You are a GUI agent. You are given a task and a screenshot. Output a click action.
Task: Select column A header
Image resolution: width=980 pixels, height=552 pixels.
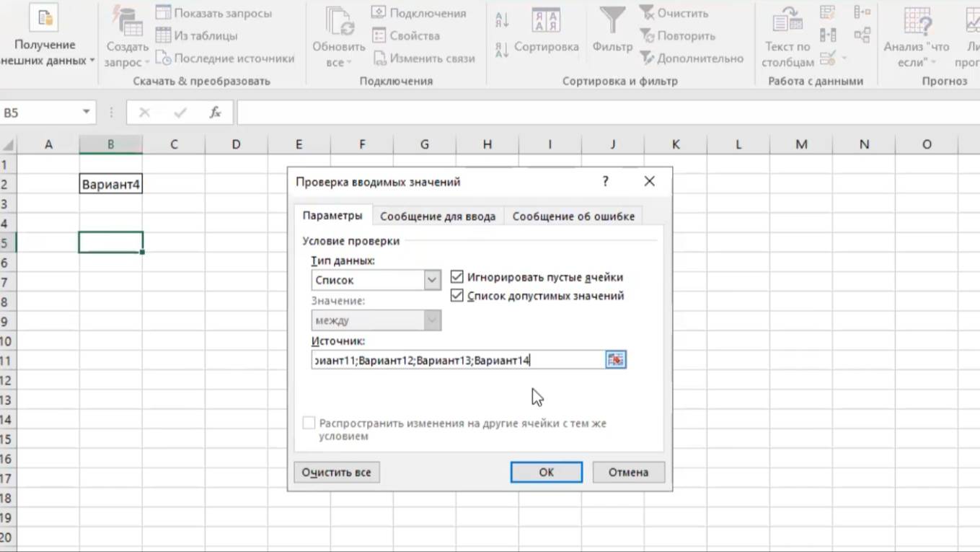(48, 144)
